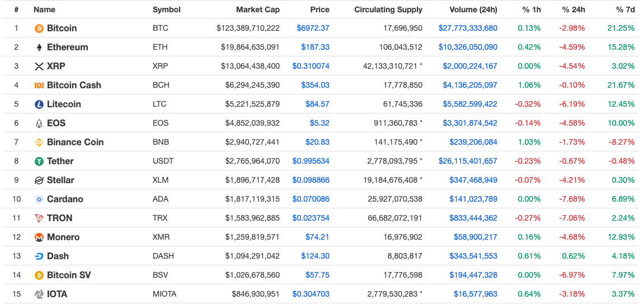Screen dimensions: 644x305
Task: Click Bitcoin market cap $123,389,710,222
Action: tap(248, 28)
